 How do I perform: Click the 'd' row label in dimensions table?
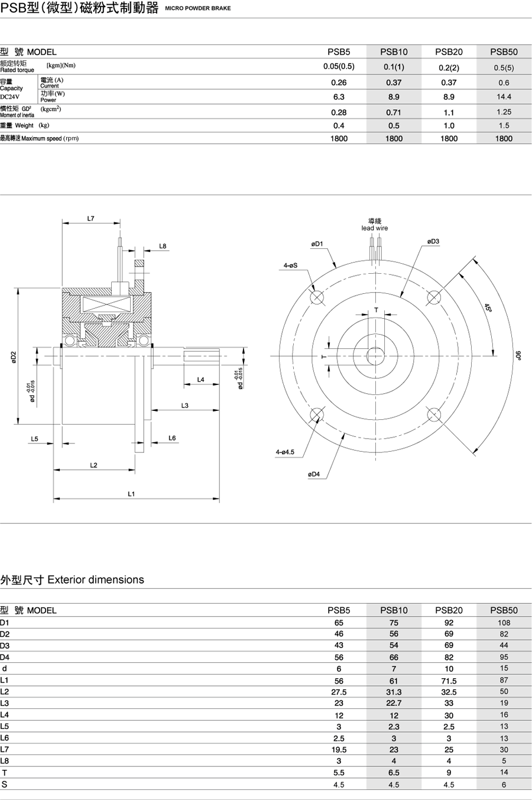(5, 668)
